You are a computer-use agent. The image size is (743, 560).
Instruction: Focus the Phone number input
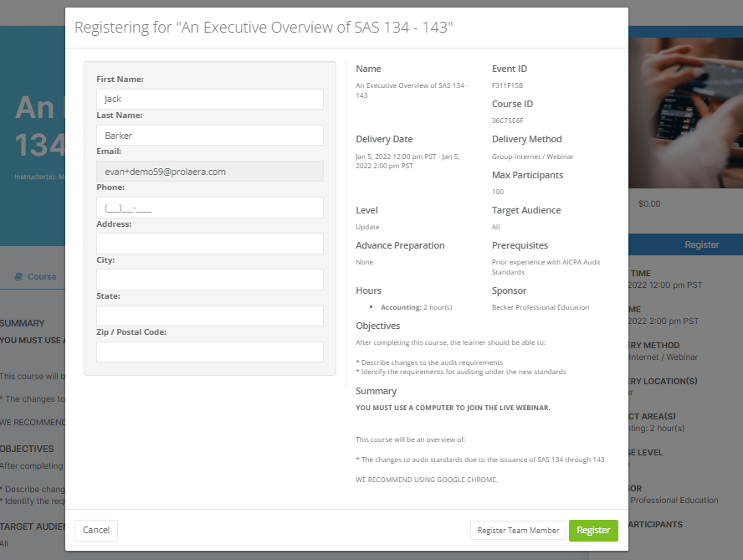point(210,208)
